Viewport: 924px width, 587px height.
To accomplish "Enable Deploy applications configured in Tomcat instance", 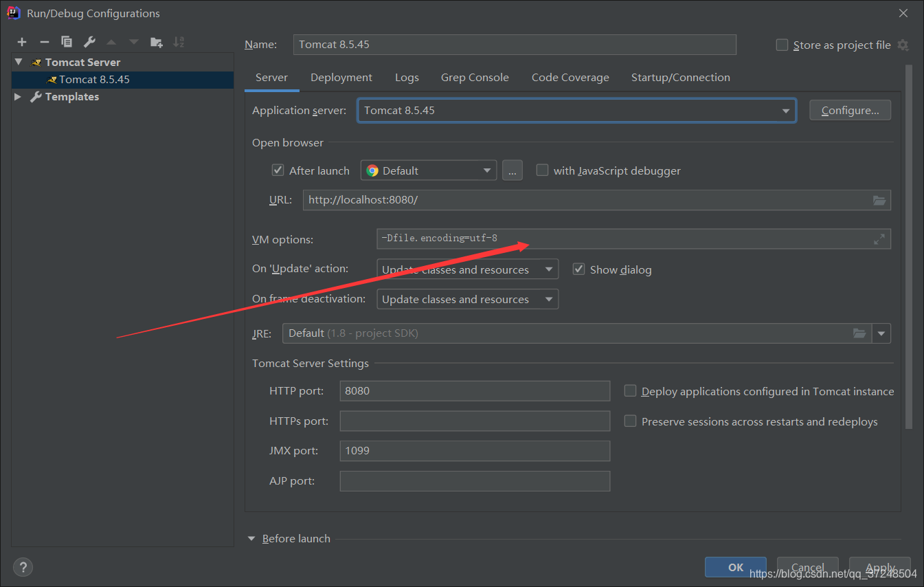I will (630, 390).
